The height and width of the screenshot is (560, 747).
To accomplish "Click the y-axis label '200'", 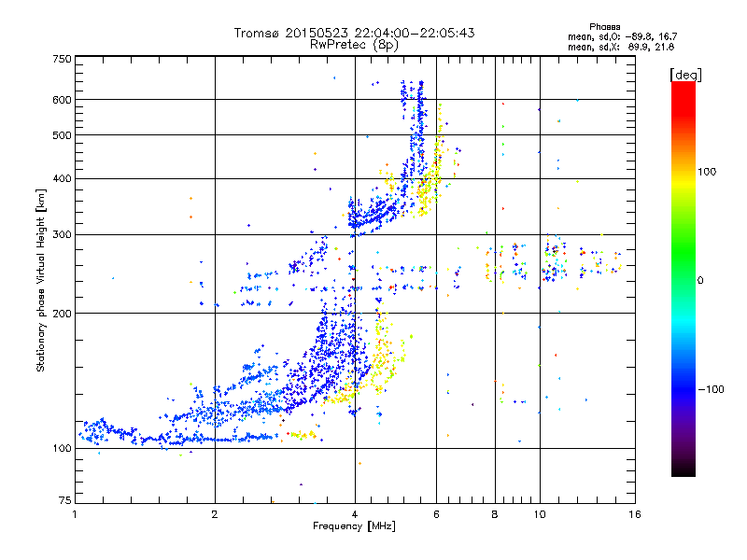I will [62, 314].
